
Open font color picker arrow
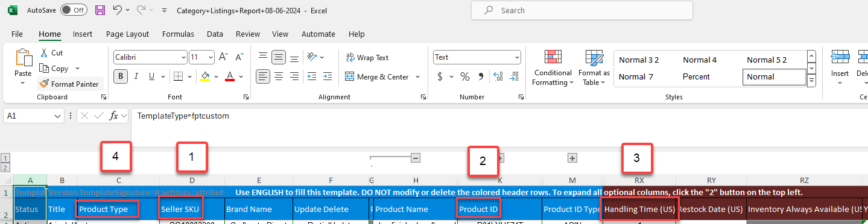coord(240,77)
